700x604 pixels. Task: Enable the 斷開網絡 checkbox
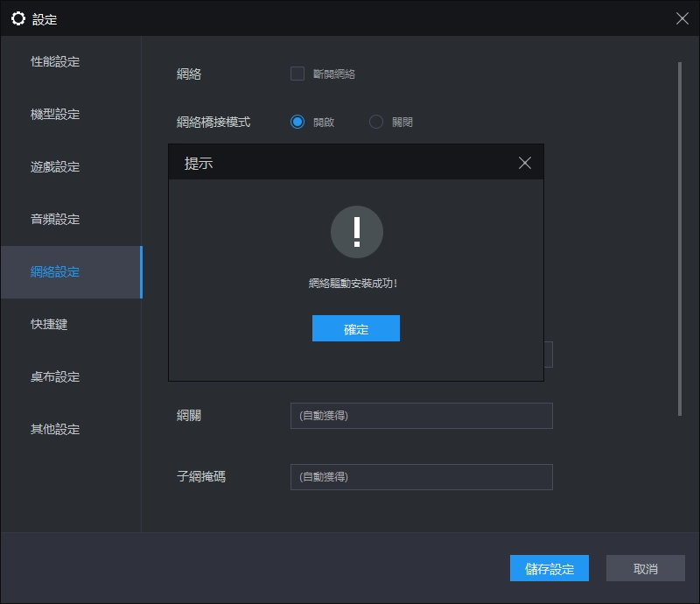pyautogui.click(x=297, y=74)
